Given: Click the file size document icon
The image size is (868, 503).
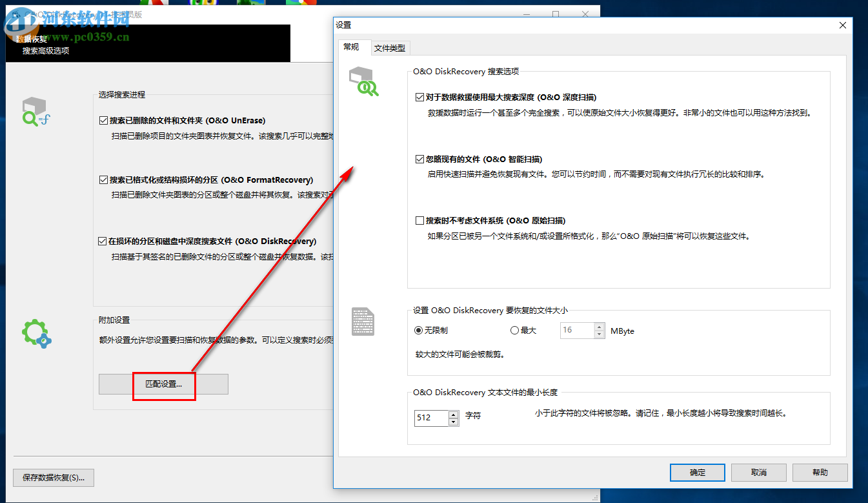Looking at the screenshot, I should 363,322.
